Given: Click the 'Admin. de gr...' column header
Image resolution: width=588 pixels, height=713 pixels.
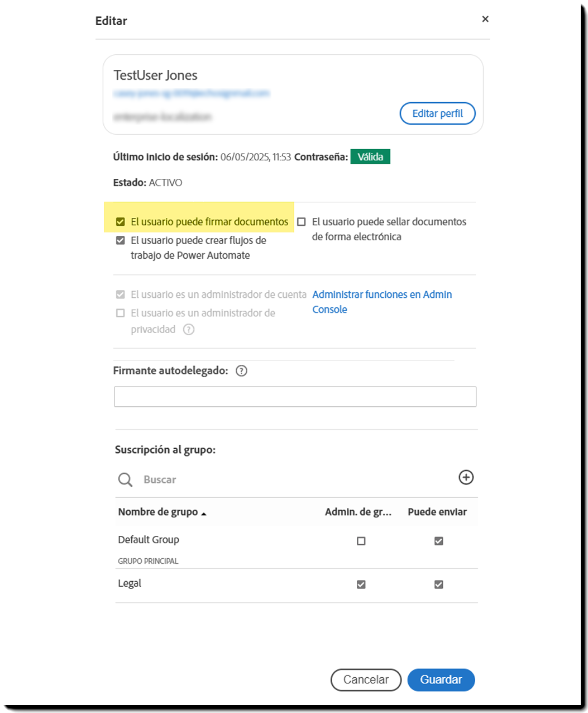Looking at the screenshot, I should [x=358, y=512].
